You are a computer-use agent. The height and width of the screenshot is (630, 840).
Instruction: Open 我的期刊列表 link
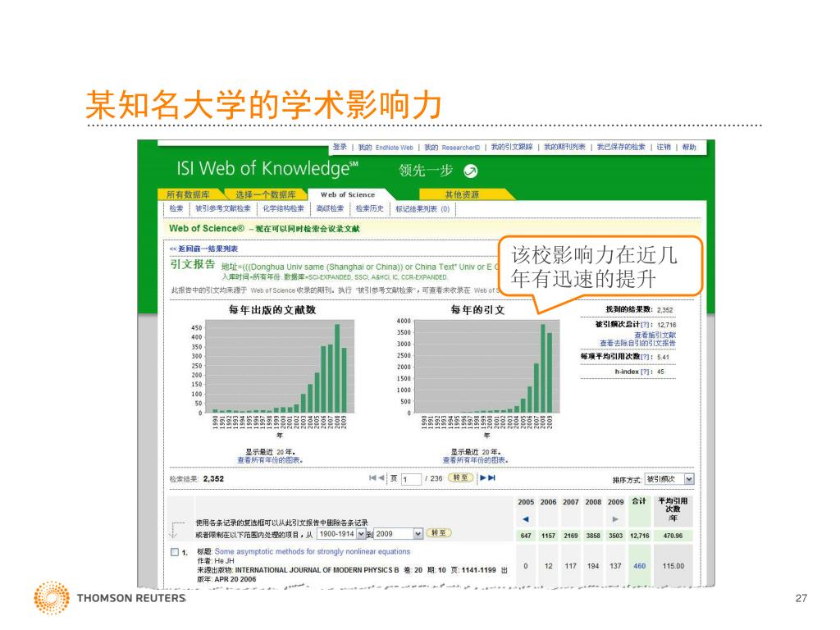[x=564, y=147]
